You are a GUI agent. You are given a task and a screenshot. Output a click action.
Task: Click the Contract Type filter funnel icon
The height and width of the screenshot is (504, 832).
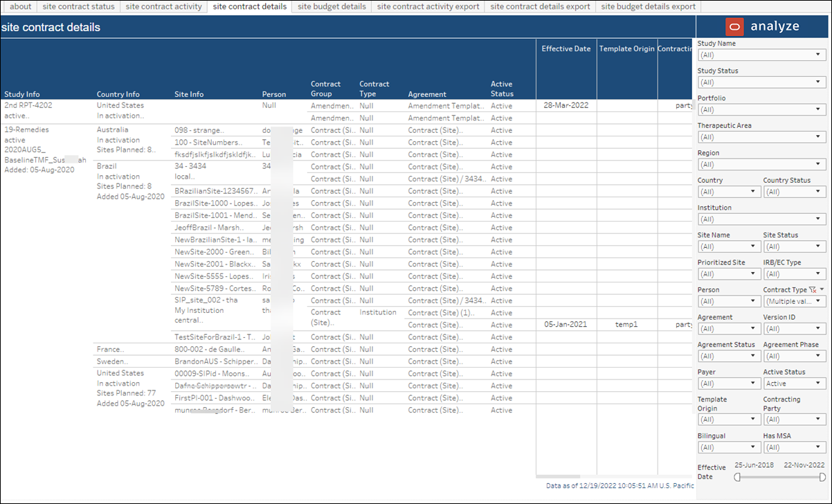(x=813, y=290)
